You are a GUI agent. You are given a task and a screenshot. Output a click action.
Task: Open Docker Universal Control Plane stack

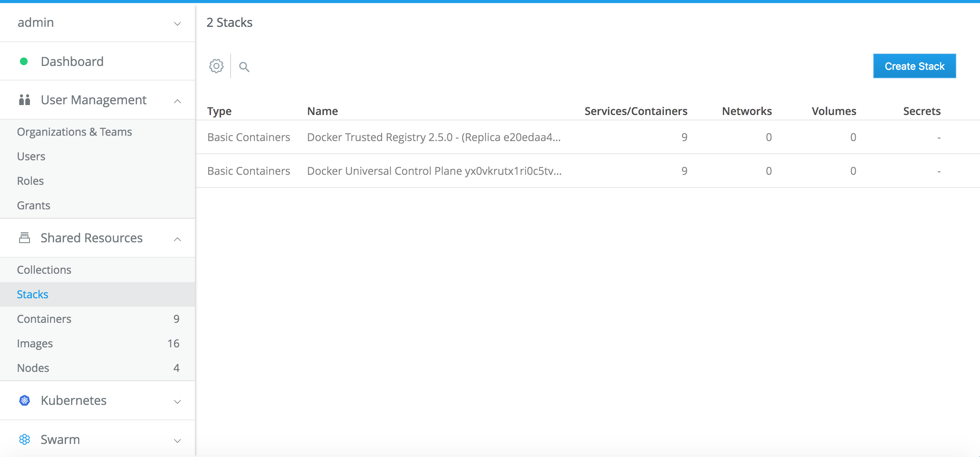[434, 171]
